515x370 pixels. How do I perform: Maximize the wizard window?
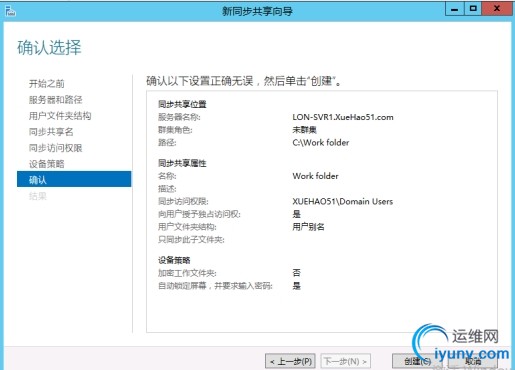click(472, 9)
